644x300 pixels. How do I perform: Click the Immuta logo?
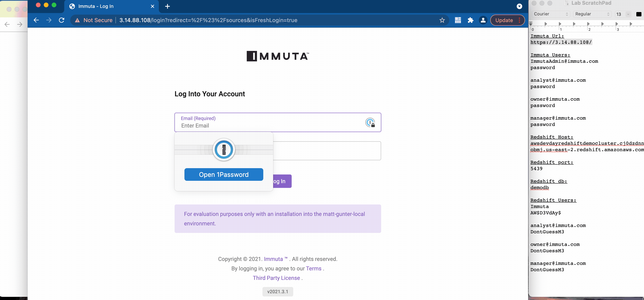point(278,56)
